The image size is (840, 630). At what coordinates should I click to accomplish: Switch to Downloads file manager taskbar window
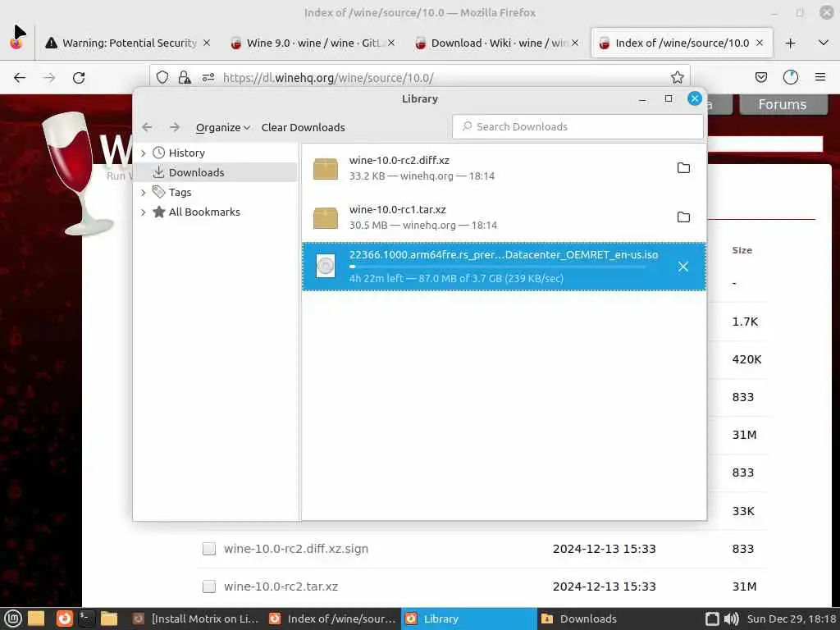click(603, 619)
